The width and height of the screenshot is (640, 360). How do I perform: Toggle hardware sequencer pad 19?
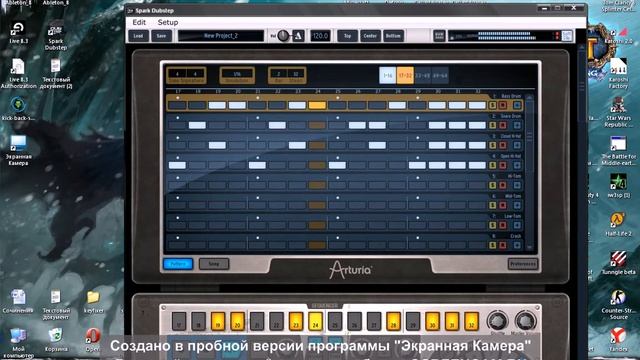(218, 321)
